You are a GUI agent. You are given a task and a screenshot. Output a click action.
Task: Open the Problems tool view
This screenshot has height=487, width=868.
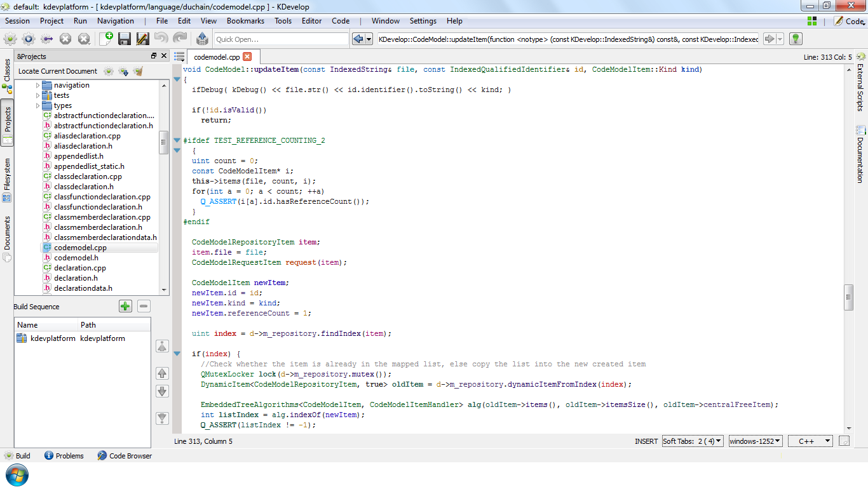click(x=64, y=456)
